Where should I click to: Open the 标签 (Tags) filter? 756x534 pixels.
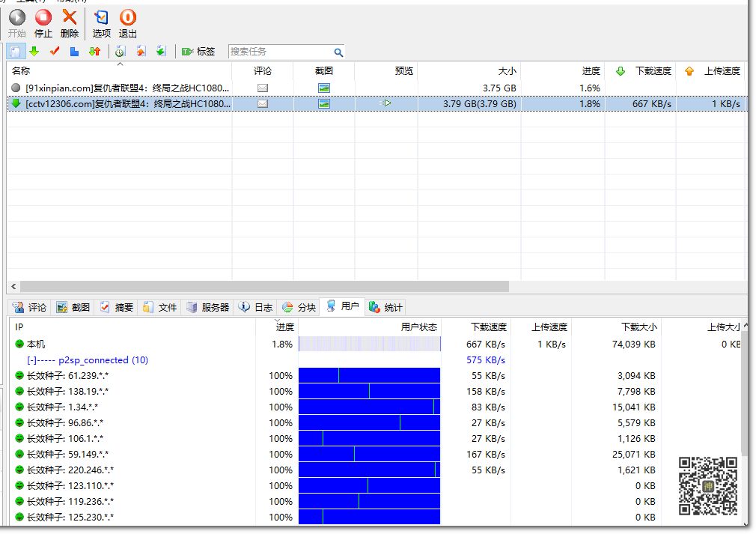(198, 51)
